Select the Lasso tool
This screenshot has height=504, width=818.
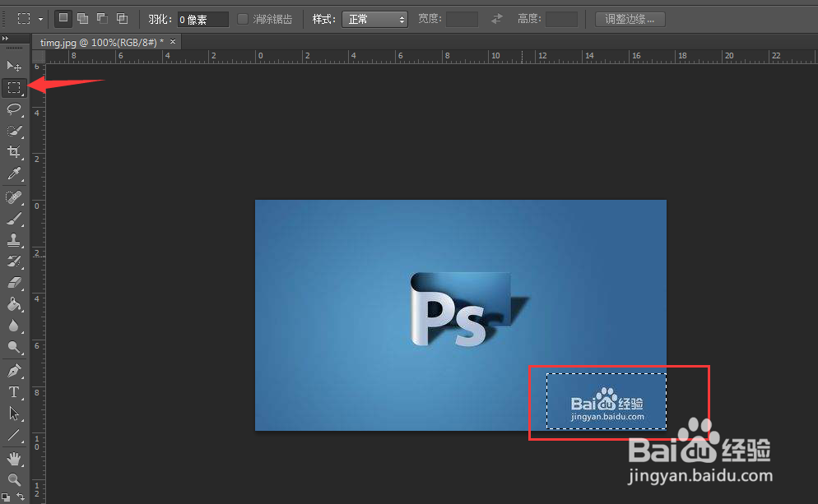[14, 109]
